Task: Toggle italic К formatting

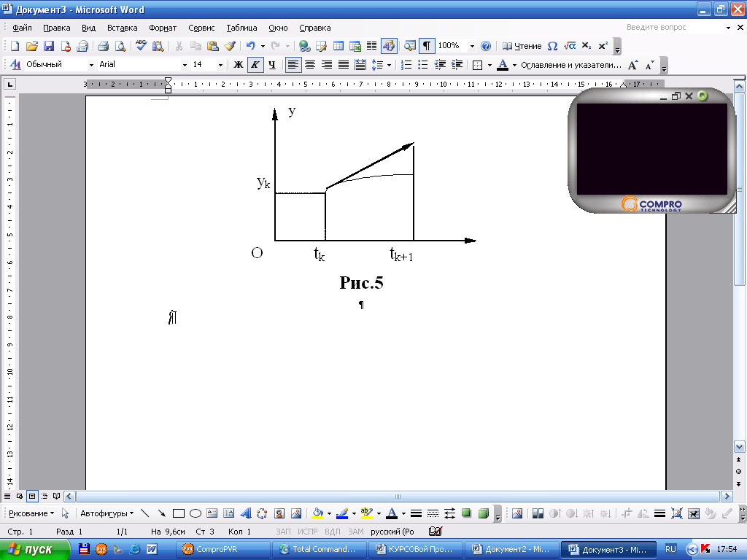Action: tap(255, 65)
